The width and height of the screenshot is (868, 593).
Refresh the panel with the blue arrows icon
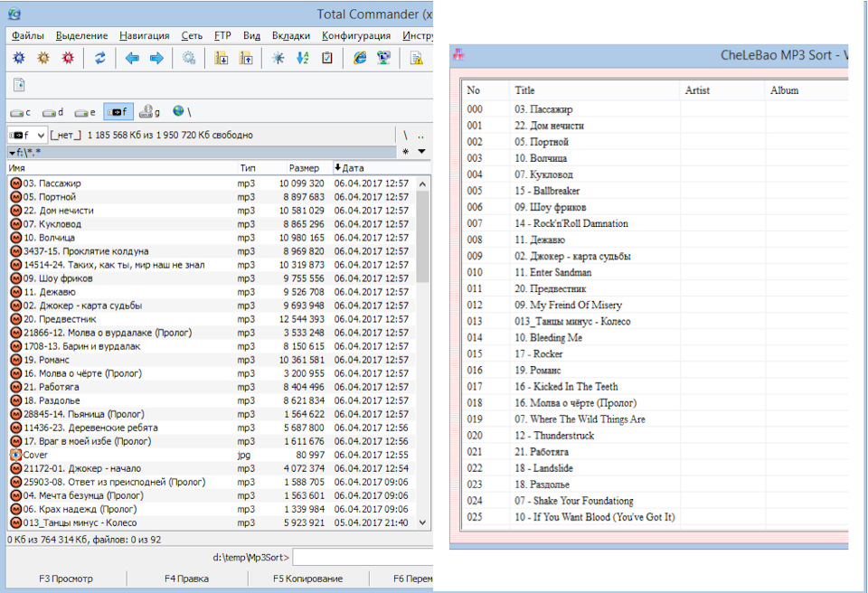[99, 58]
